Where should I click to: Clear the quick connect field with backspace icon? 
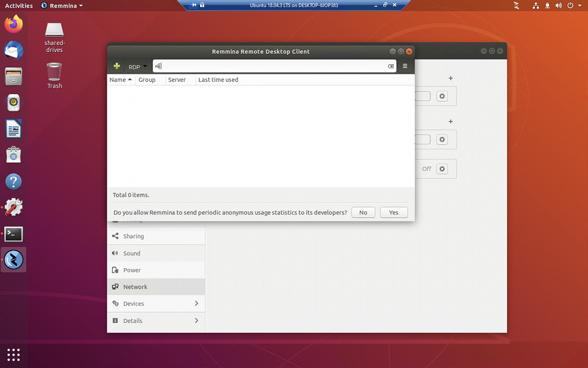pos(391,67)
